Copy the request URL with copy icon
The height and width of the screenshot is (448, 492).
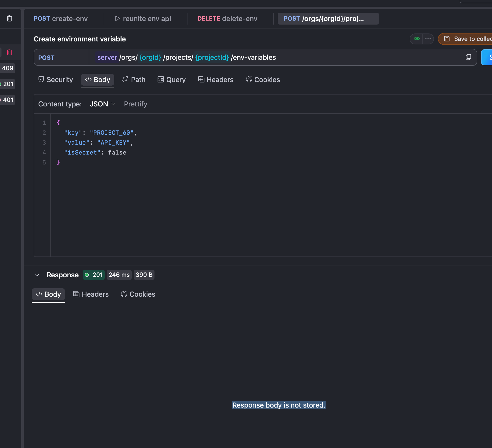pyautogui.click(x=468, y=57)
